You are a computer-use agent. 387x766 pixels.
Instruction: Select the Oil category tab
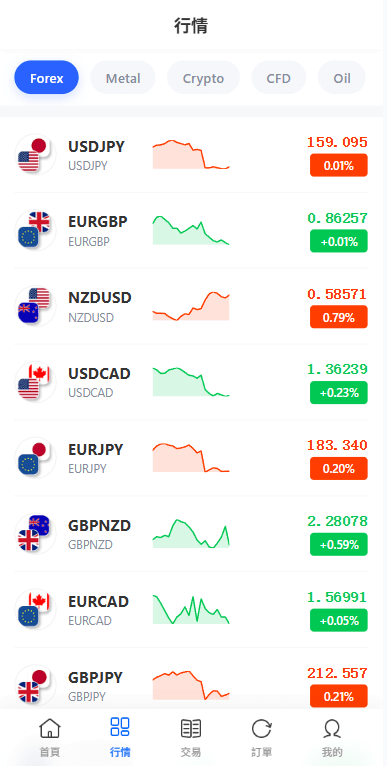pyautogui.click(x=342, y=78)
